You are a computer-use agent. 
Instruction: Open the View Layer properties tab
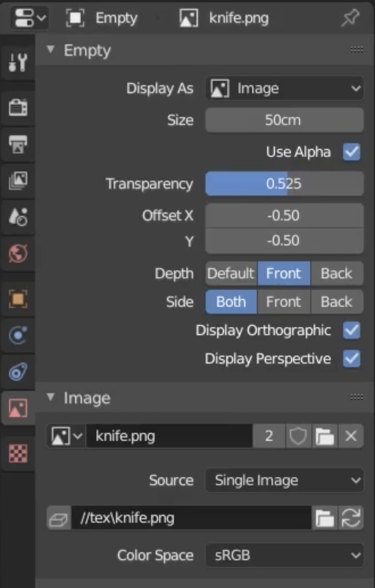(18, 180)
